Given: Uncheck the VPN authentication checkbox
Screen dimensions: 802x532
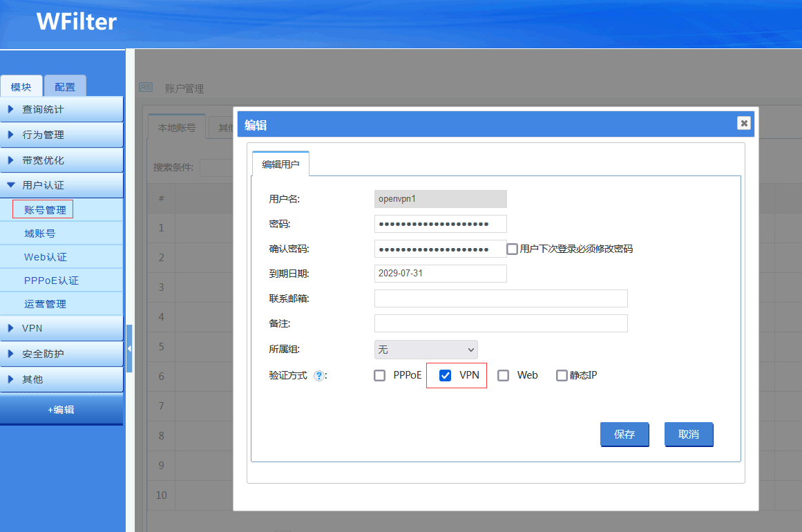Looking at the screenshot, I should click(446, 376).
